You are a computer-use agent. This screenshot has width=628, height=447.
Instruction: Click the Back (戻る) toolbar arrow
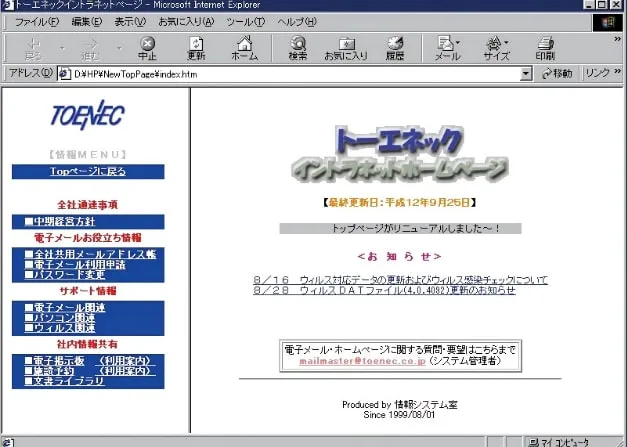point(34,48)
